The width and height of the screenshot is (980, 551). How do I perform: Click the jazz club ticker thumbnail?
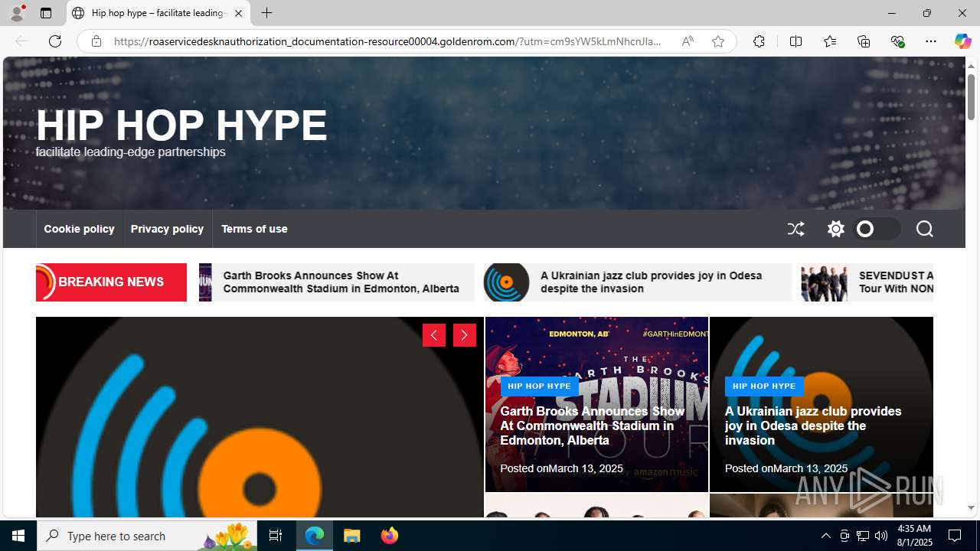click(x=506, y=282)
